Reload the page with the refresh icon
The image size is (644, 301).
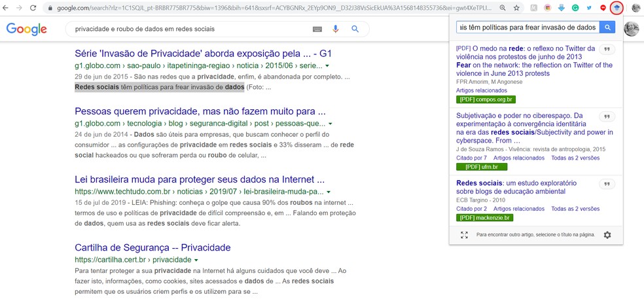(x=33, y=8)
